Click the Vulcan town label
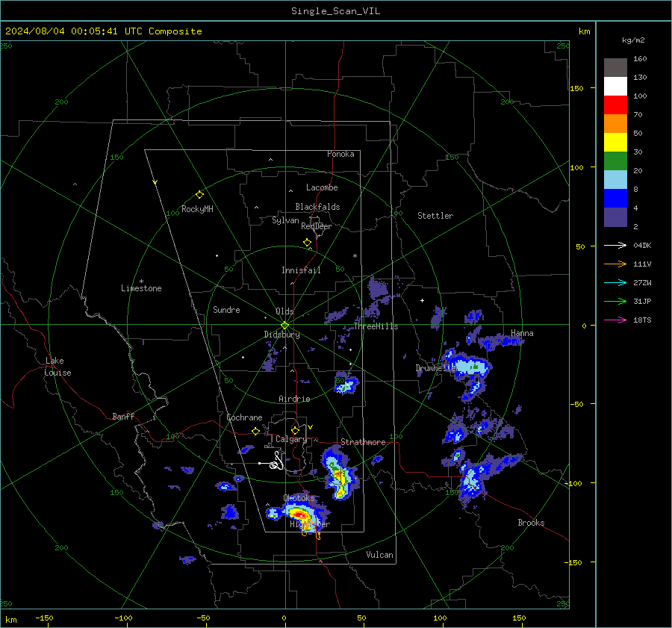672x628 pixels. [379, 555]
